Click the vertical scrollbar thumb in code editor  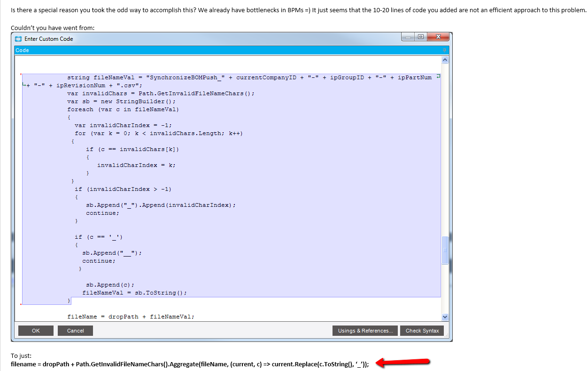(445, 250)
